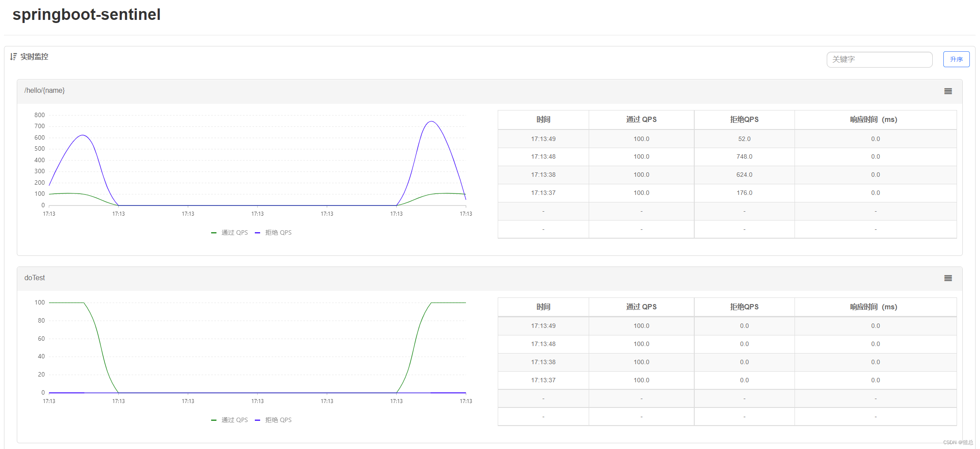The width and height of the screenshot is (980, 449).
Task: Click the 80 y-axis label in doTest chart
Action: click(x=41, y=320)
